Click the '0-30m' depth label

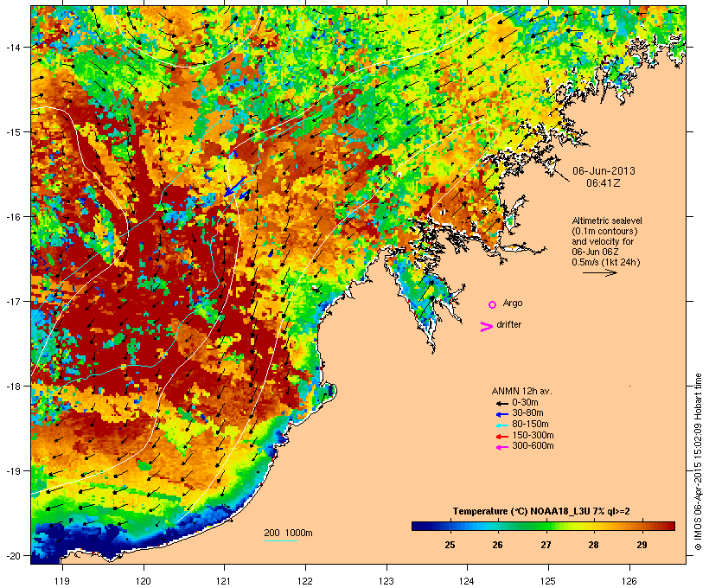[x=525, y=403]
